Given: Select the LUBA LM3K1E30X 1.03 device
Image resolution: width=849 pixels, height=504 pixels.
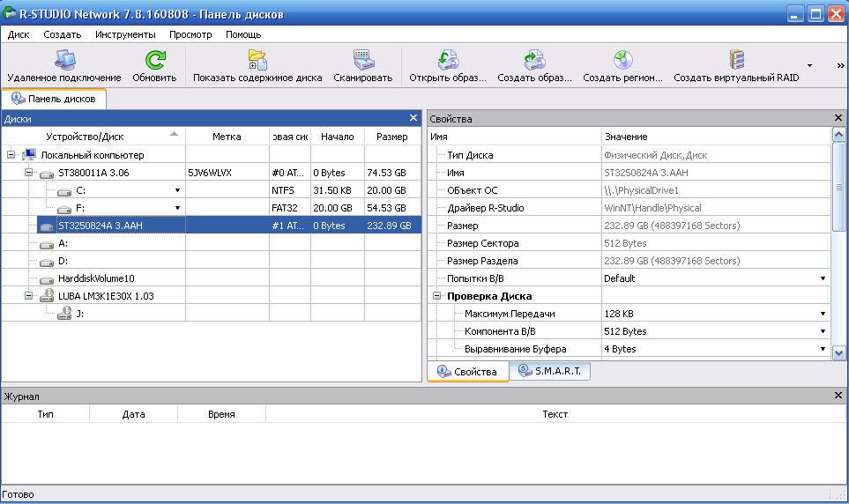Looking at the screenshot, I should coord(106,296).
